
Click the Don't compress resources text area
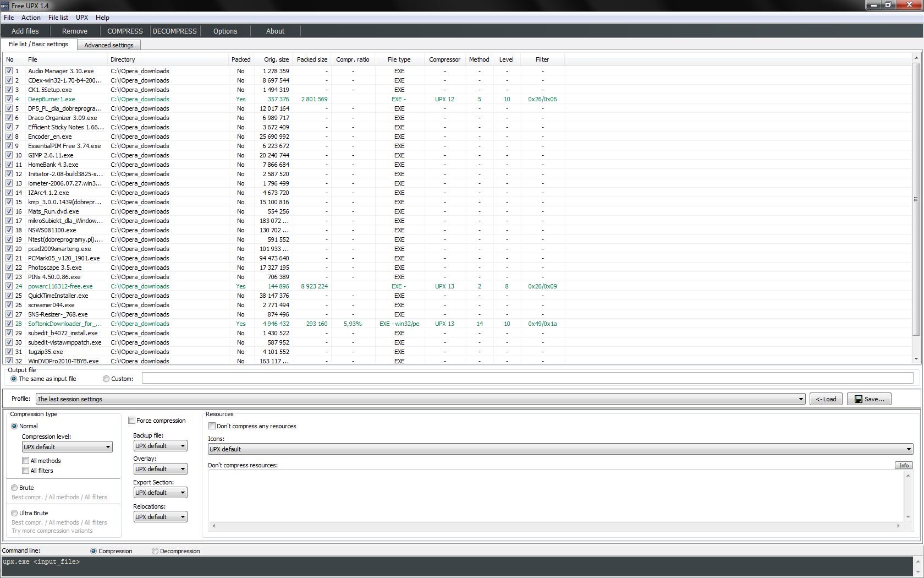(x=556, y=496)
